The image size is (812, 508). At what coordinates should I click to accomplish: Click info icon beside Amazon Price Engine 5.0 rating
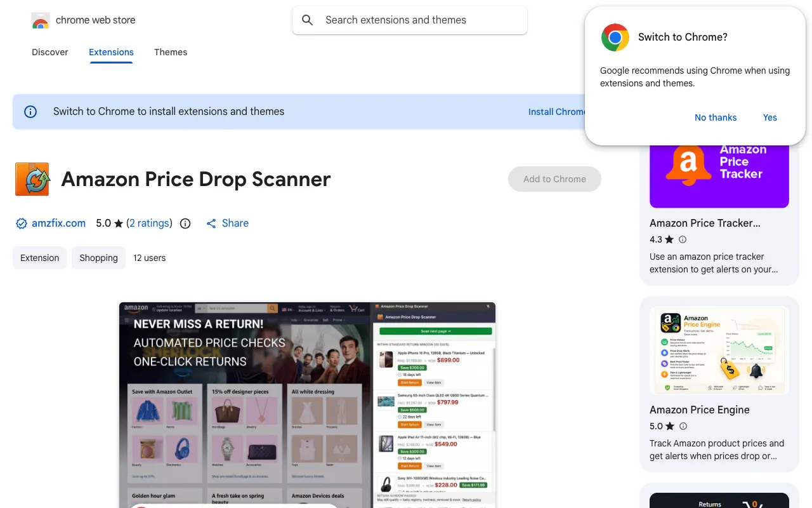683,426
